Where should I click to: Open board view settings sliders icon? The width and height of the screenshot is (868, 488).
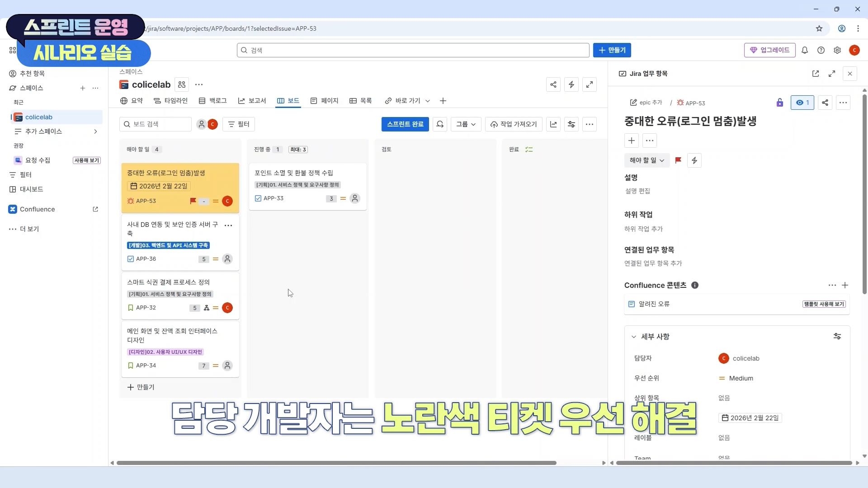(571, 124)
